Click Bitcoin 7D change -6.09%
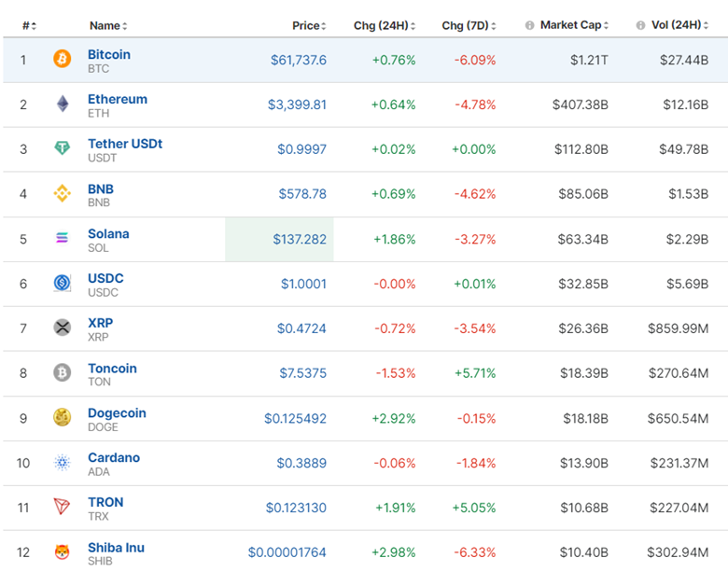 click(475, 60)
